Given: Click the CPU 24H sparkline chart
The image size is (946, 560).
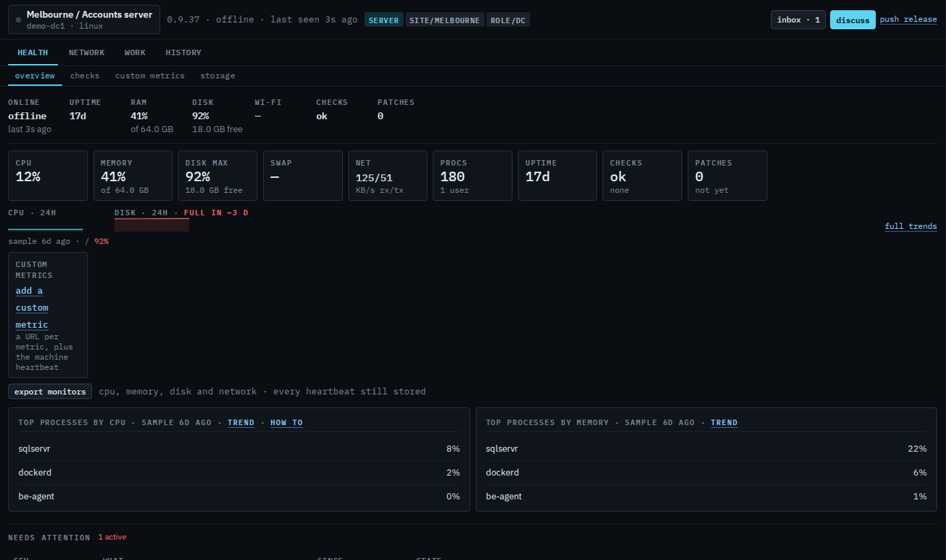Looking at the screenshot, I should pyautogui.click(x=46, y=225).
